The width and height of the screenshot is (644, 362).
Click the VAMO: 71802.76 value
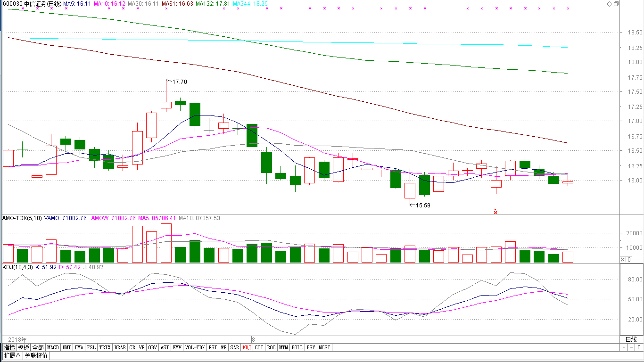[x=66, y=218]
